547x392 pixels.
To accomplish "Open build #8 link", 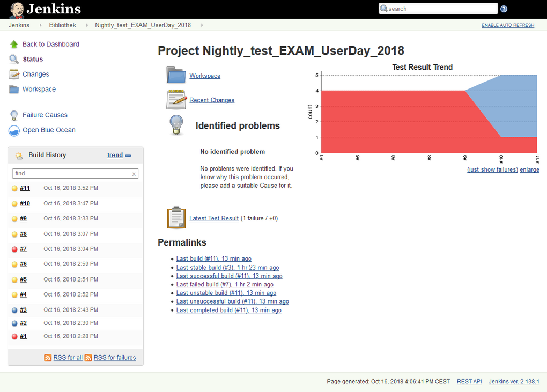I will tap(24, 234).
